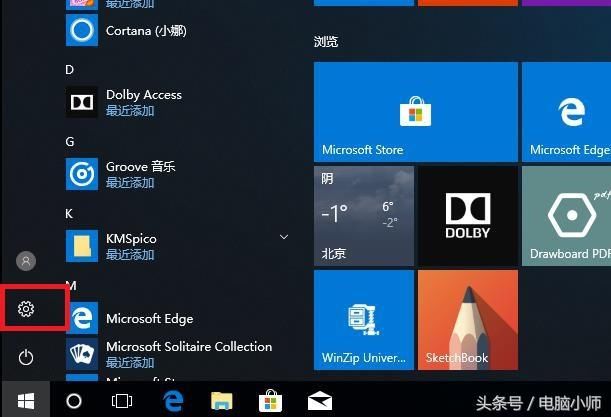The height and width of the screenshot is (417, 611).
Task: Launch Edge from the taskbar
Action: [173, 401]
